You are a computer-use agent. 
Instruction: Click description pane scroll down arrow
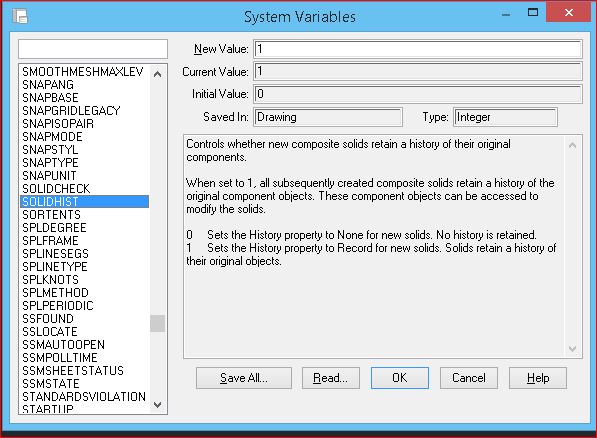click(x=572, y=348)
